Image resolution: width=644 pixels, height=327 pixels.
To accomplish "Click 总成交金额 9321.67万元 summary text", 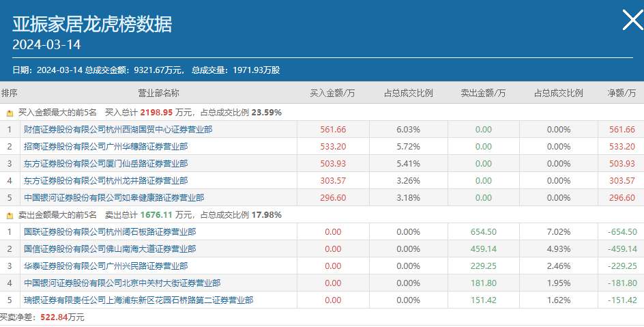I will pyautogui.click(x=134, y=70).
